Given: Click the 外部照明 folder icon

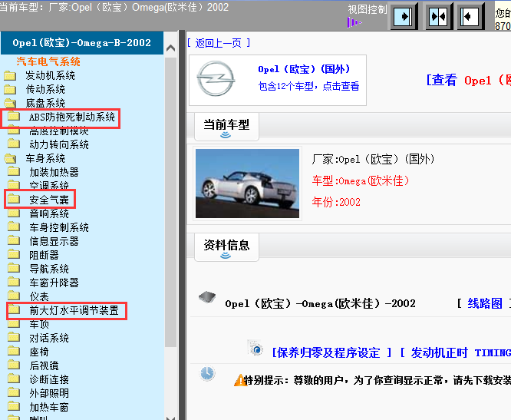Looking at the screenshot, I should click(14, 392).
